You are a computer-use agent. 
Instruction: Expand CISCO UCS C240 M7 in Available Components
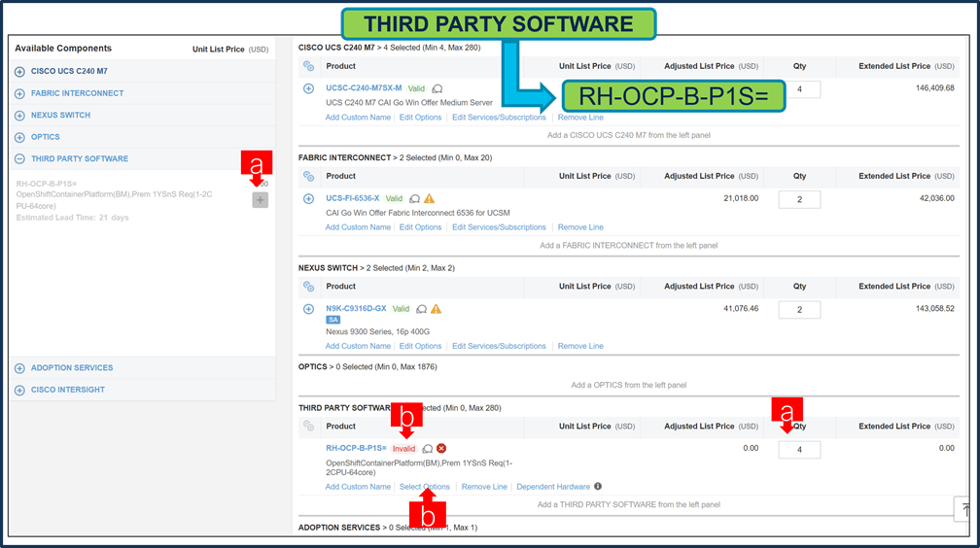19,72
